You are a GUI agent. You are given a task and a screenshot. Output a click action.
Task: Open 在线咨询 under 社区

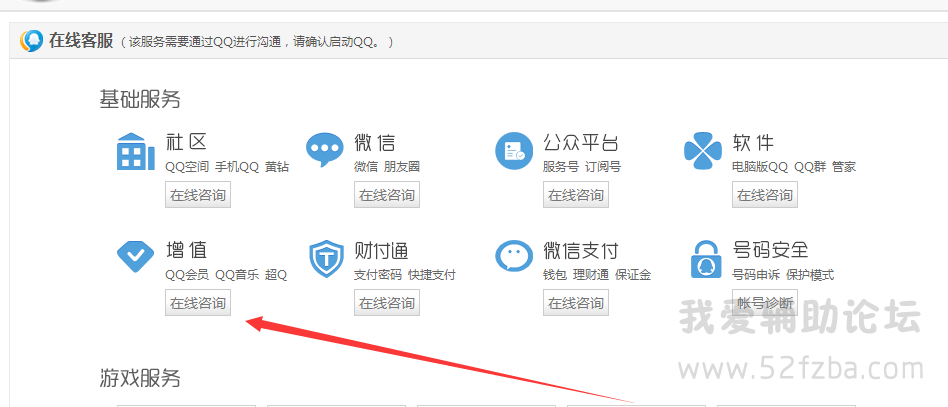tap(198, 195)
